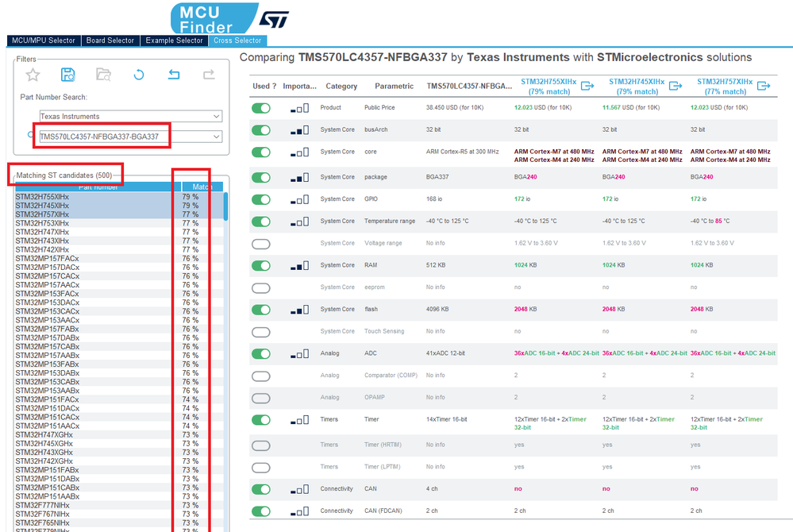Adjust importance bars for CAN (FDCAN) row
This screenshot has height=532, width=793.
click(x=299, y=511)
